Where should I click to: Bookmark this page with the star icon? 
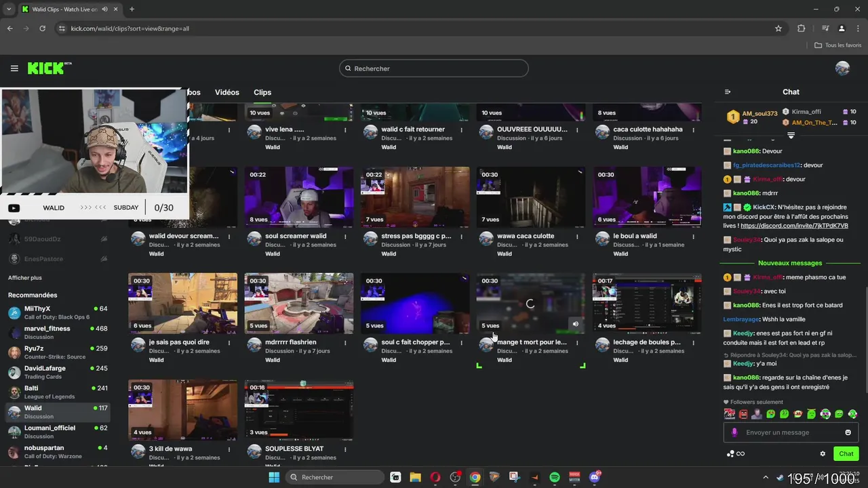pyautogui.click(x=778, y=28)
